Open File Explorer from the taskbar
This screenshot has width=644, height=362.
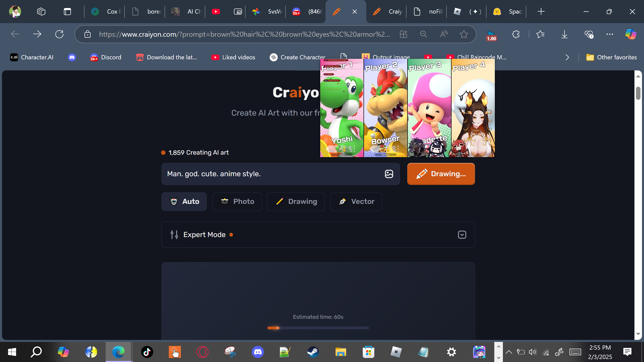341,352
